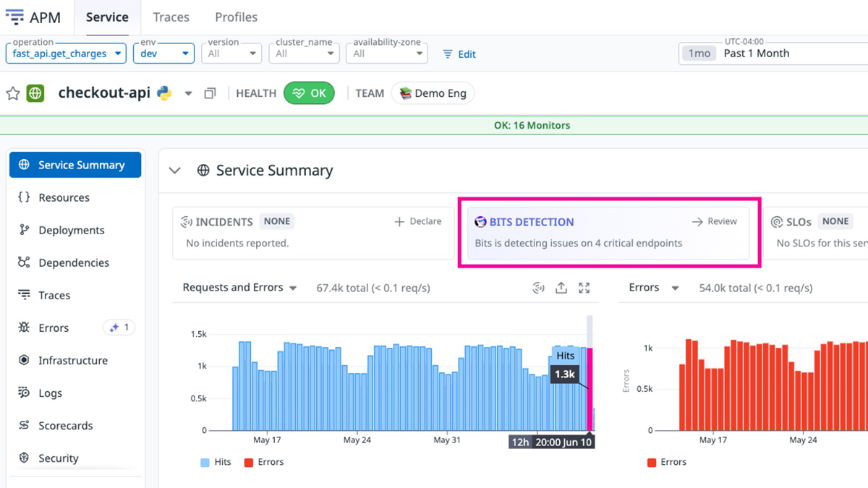Click the incident icon above Requests graph
Image resolution: width=868 pixels, height=488 pixels.
(x=538, y=288)
